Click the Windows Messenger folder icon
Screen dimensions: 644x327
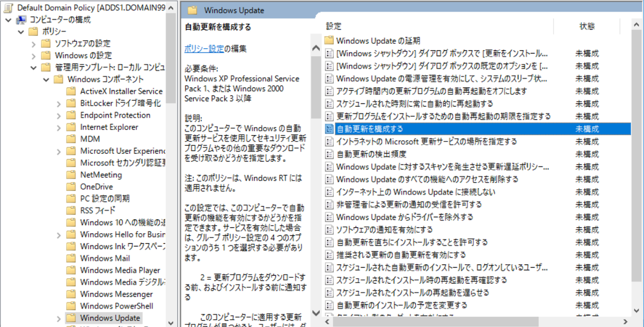click(x=71, y=294)
